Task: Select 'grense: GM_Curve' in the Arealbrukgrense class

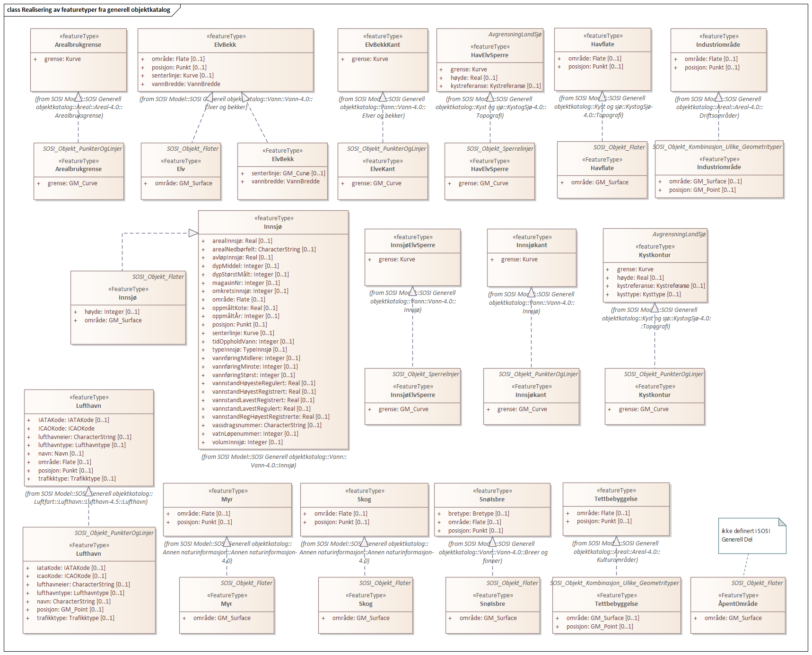Action: (72, 183)
